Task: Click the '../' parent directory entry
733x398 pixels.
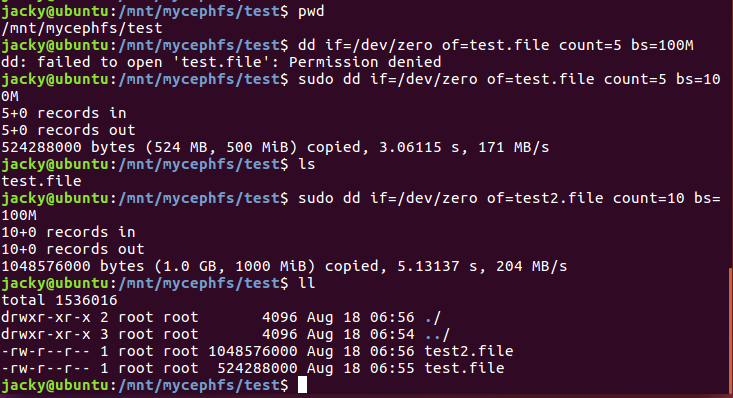Action: 438,334
